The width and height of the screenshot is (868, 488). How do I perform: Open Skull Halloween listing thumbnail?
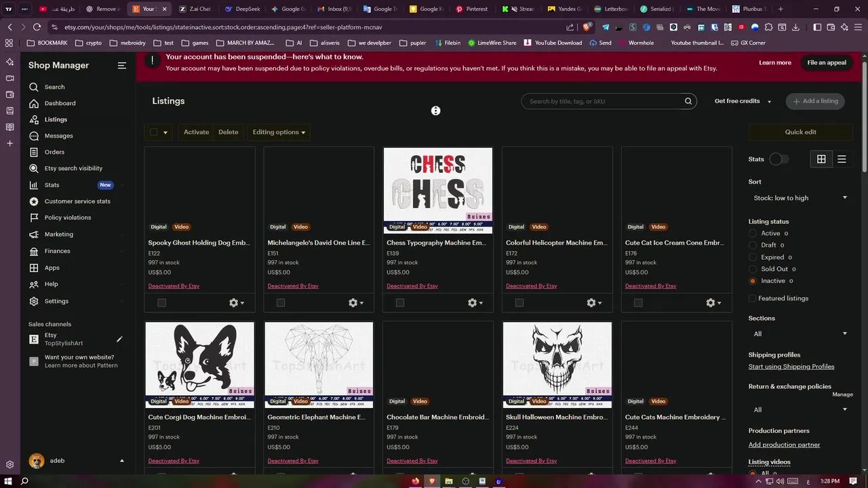[557, 365]
